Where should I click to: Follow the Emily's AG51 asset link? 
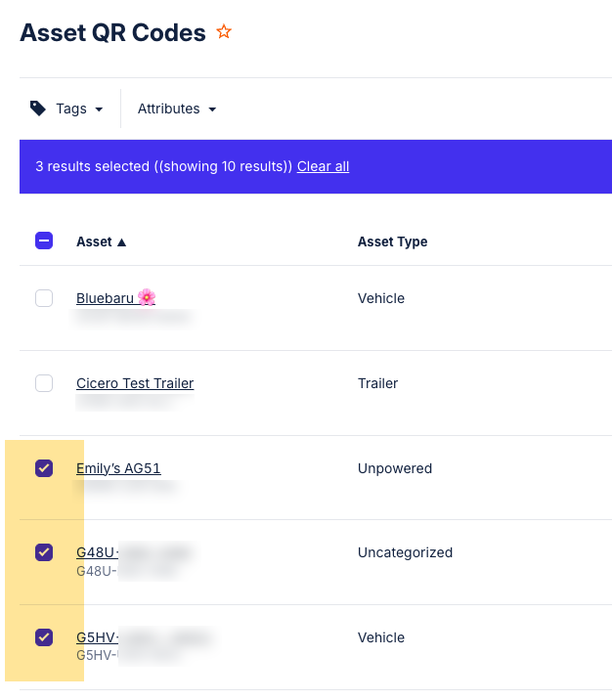[118, 468]
